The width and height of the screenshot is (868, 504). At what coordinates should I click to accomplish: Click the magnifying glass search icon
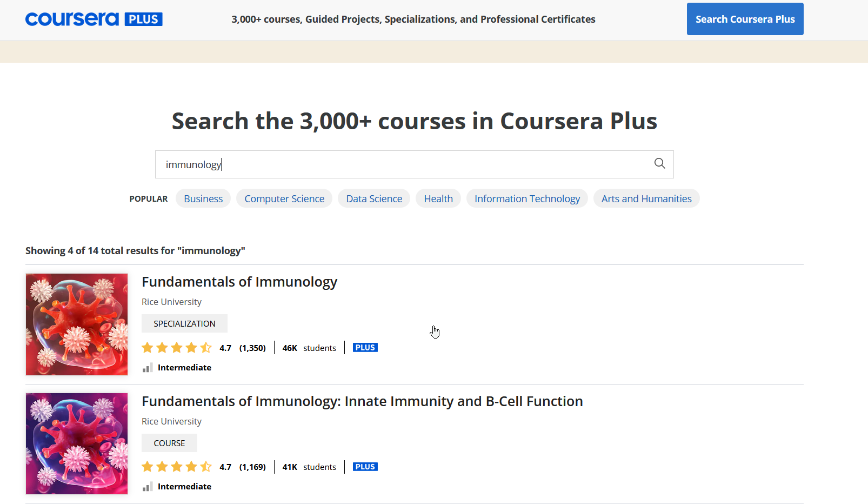[x=659, y=163]
